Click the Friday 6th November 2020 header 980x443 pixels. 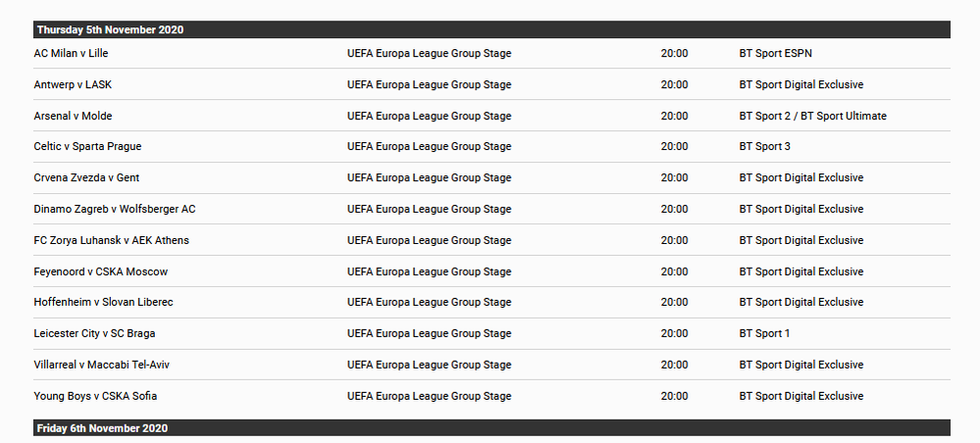click(x=102, y=428)
